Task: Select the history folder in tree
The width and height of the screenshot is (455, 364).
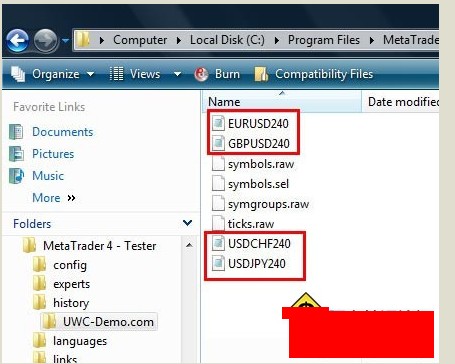Action: pyautogui.click(x=71, y=303)
